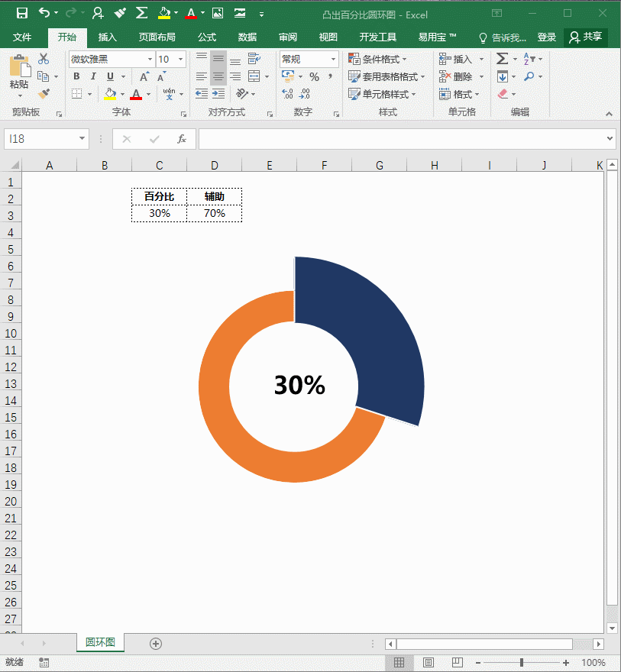Open the font name dropdown 微软雅黑
This screenshot has height=672, width=621.
[x=150, y=59]
